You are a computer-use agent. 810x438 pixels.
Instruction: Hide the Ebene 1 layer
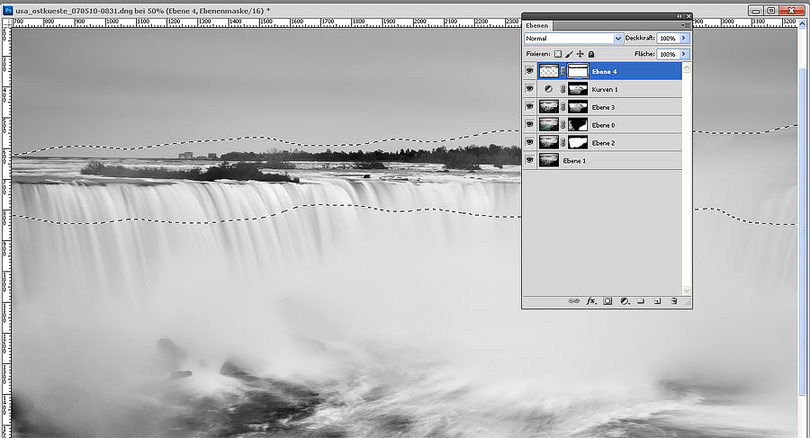529,160
